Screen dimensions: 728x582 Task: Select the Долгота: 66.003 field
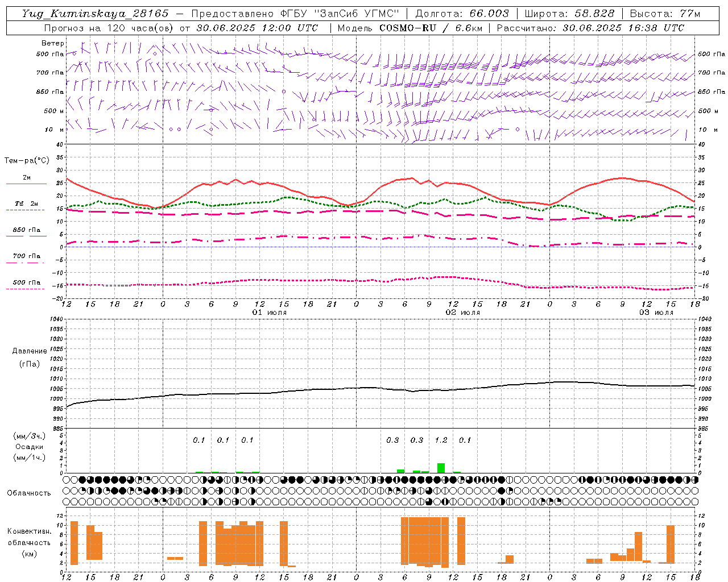[462, 14]
